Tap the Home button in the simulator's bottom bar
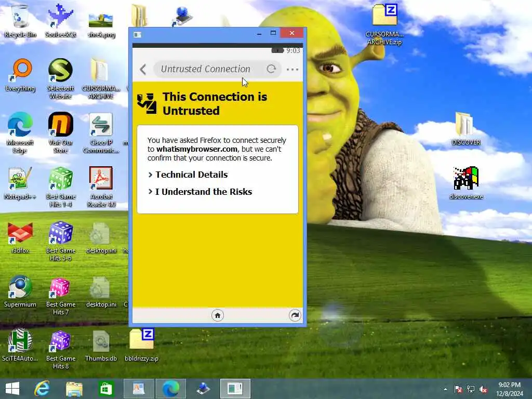This screenshot has height=399, width=532. click(218, 315)
